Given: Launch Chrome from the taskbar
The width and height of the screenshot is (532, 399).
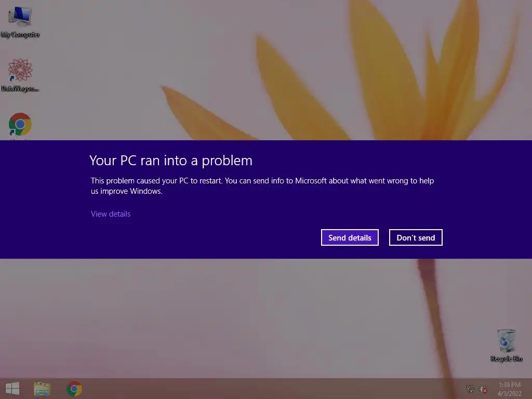Looking at the screenshot, I should pos(74,389).
